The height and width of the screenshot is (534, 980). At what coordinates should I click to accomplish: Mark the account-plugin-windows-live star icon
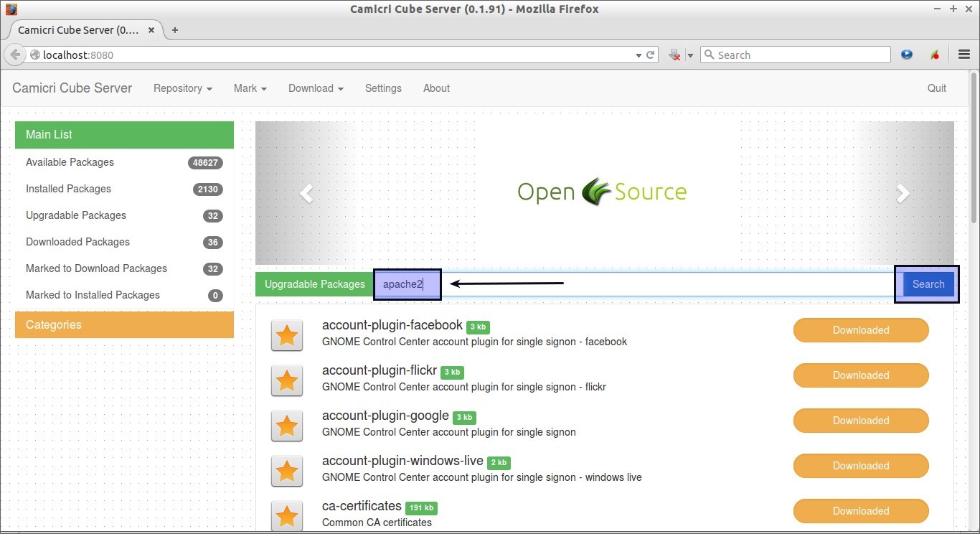click(287, 471)
